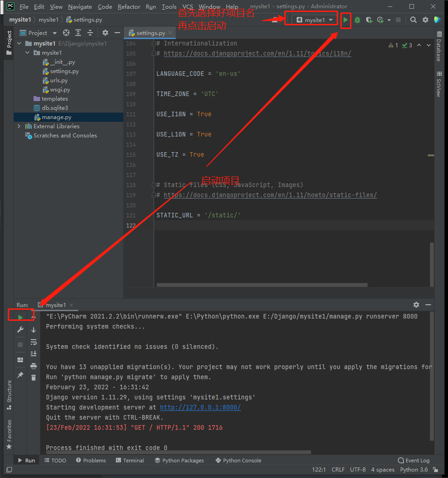
Task: Open run configuration wrench in the Run panel
Action: coord(20,330)
